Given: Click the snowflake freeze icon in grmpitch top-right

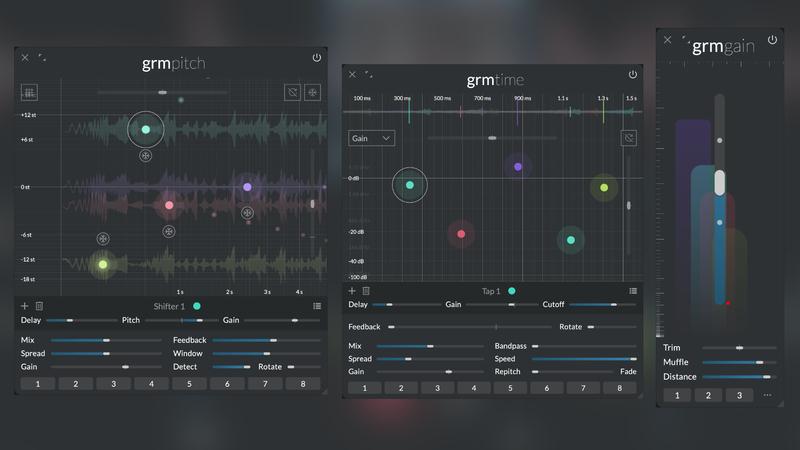Looking at the screenshot, I should pos(312,92).
